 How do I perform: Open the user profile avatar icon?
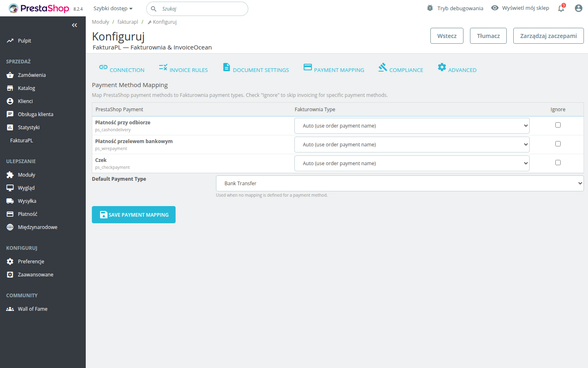pos(578,8)
